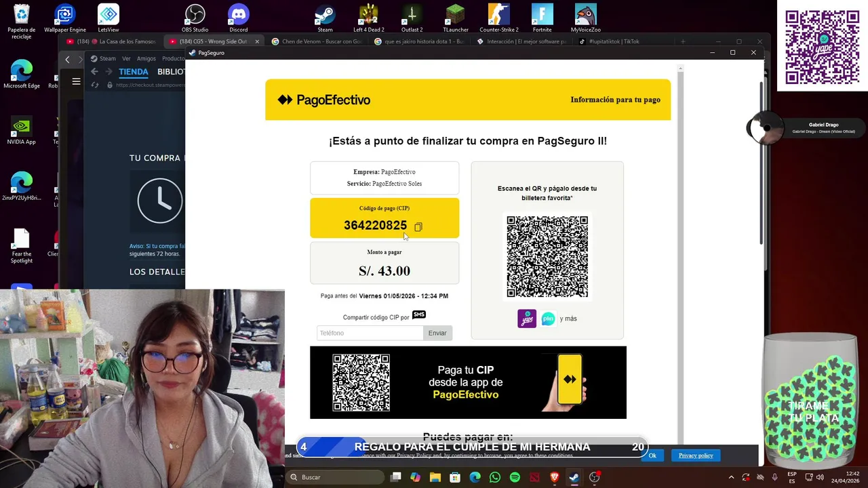
Task: Open Papelera de reciclaje desktop icon
Action: (x=22, y=22)
